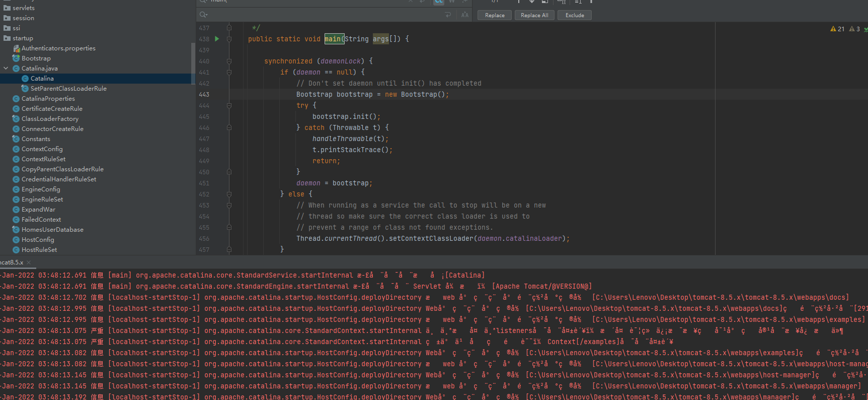The height and width of the screenshot is (400, 868).
Task: Open HostRuleSet class
Action: (39, 250)
